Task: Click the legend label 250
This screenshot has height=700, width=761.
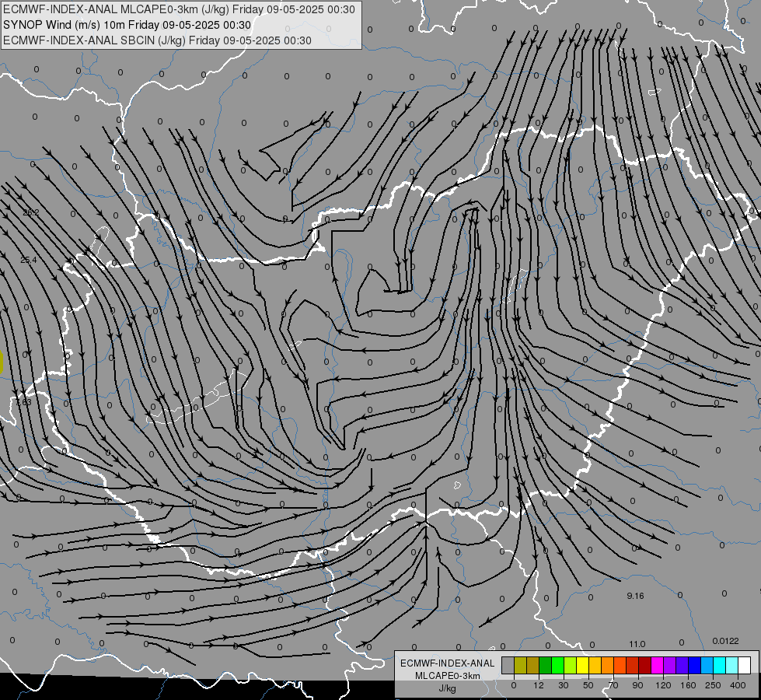Action: point(713,685)
